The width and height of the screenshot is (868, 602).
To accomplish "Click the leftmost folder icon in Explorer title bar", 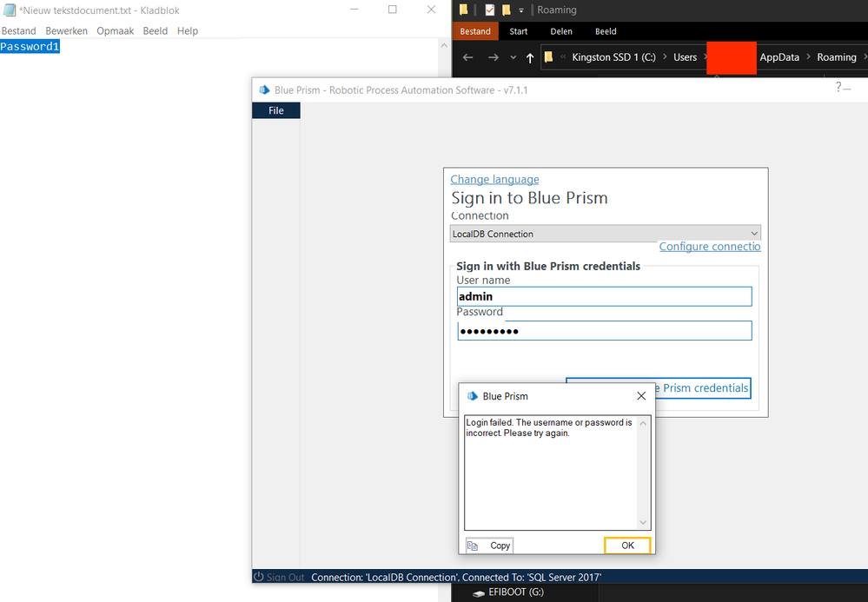I will (464, 10).
